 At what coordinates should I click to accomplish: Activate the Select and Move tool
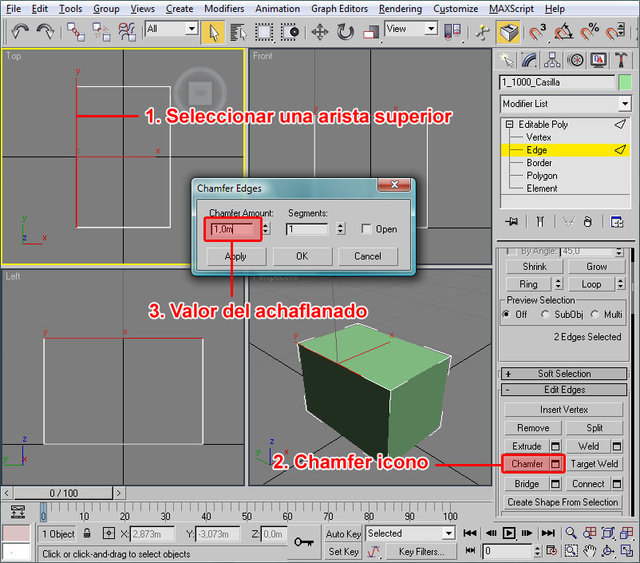coord(321,31)
